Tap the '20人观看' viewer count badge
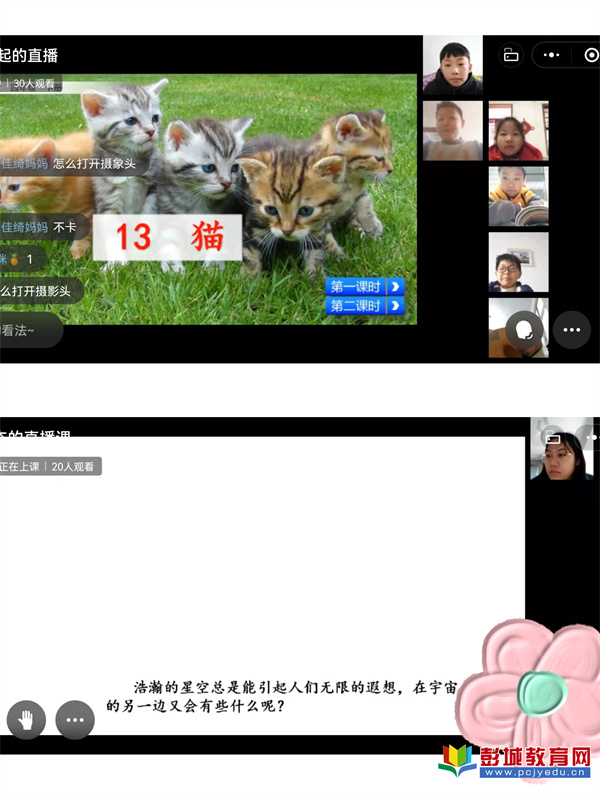 click(72, 466)
